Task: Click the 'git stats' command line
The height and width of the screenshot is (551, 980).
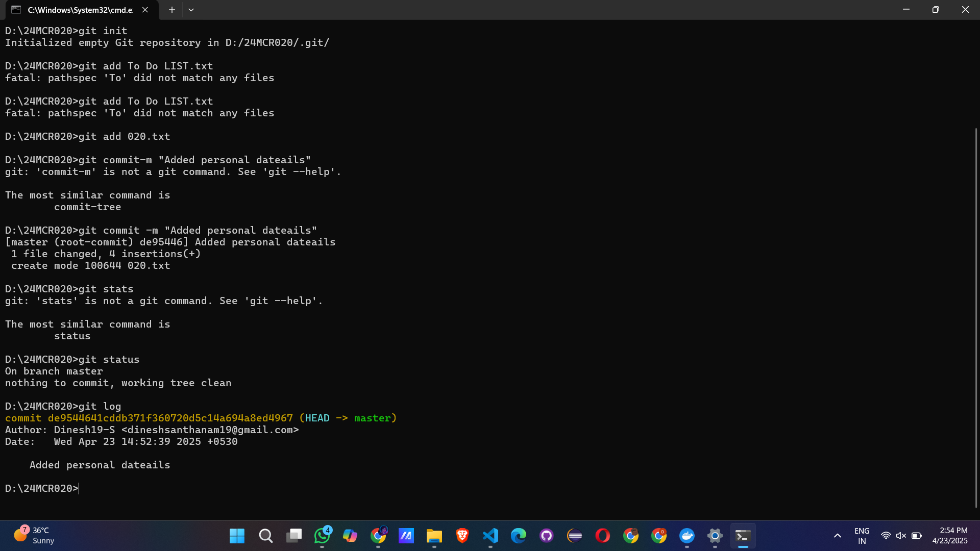Action: click(69, 289)
